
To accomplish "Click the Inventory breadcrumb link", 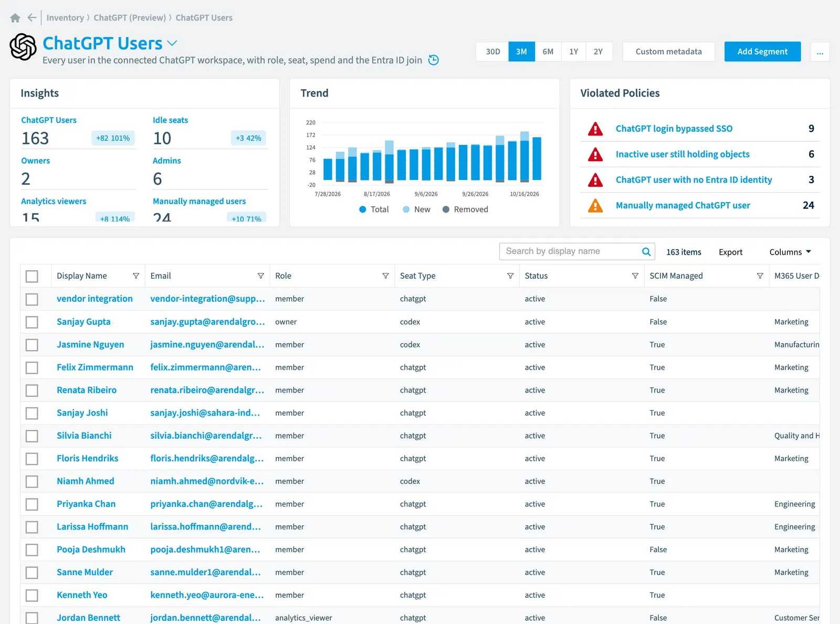I will (x=65, y=18).
